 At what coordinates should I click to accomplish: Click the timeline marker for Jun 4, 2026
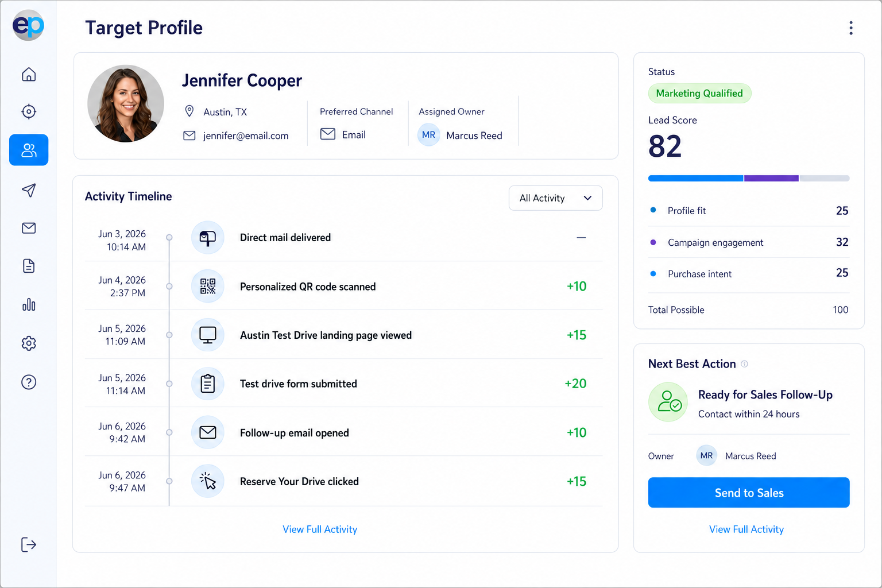click(x=169, y=286)
